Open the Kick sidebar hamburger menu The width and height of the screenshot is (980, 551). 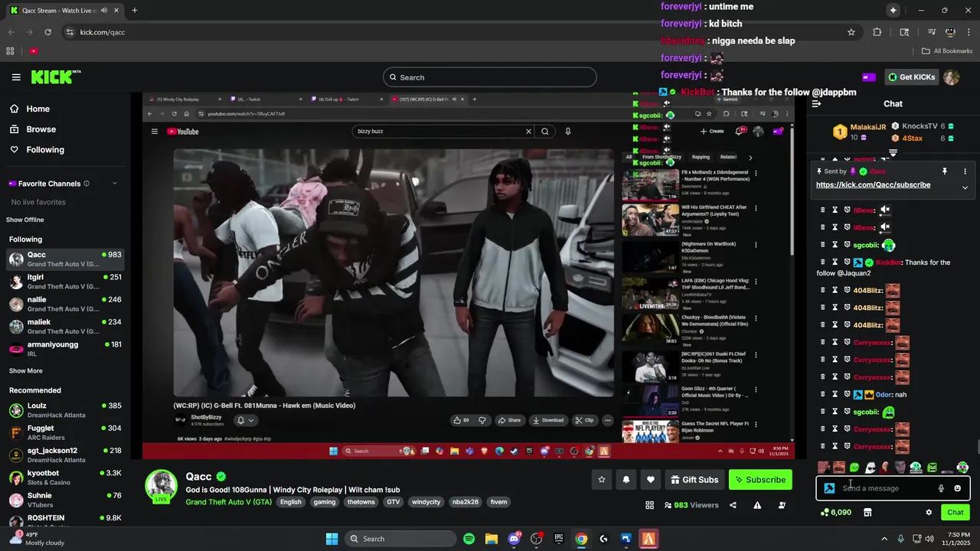coord(16,77)
